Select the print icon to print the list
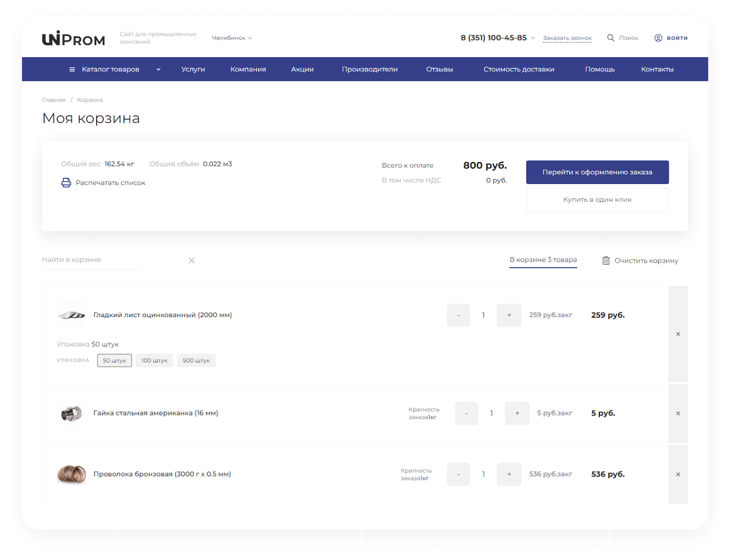Image resolution: width=732 pixels, height=560 pixels. pos(65,182)
